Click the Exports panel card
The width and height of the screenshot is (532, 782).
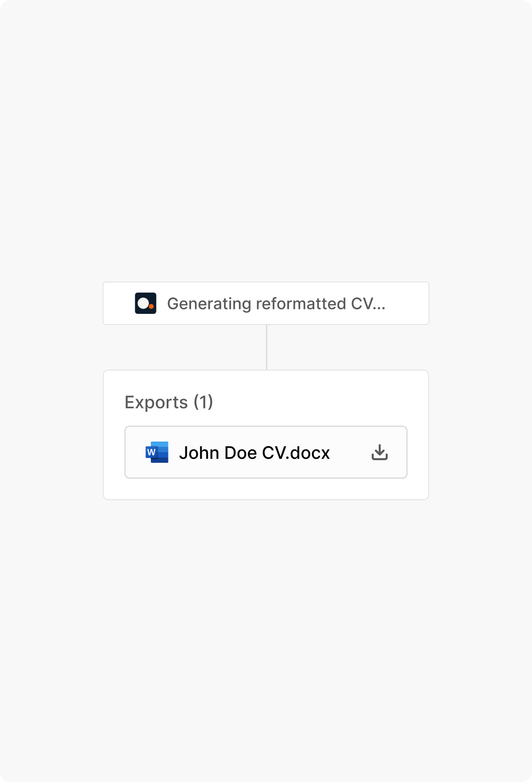(x=266, y=434)
